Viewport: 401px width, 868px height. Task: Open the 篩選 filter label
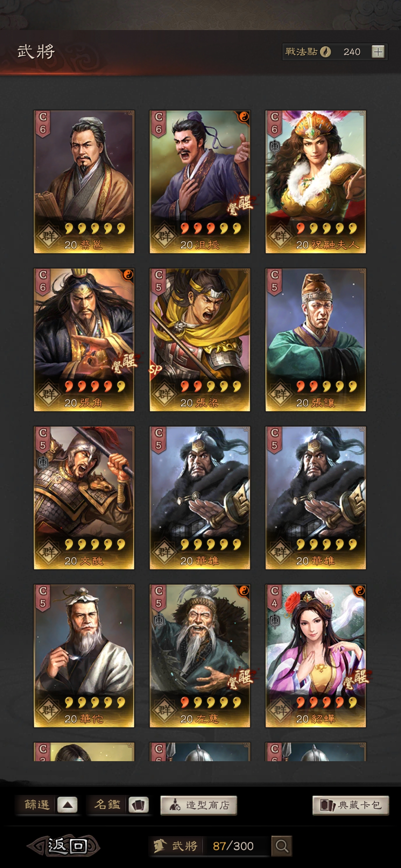click(x=37, y=805)
